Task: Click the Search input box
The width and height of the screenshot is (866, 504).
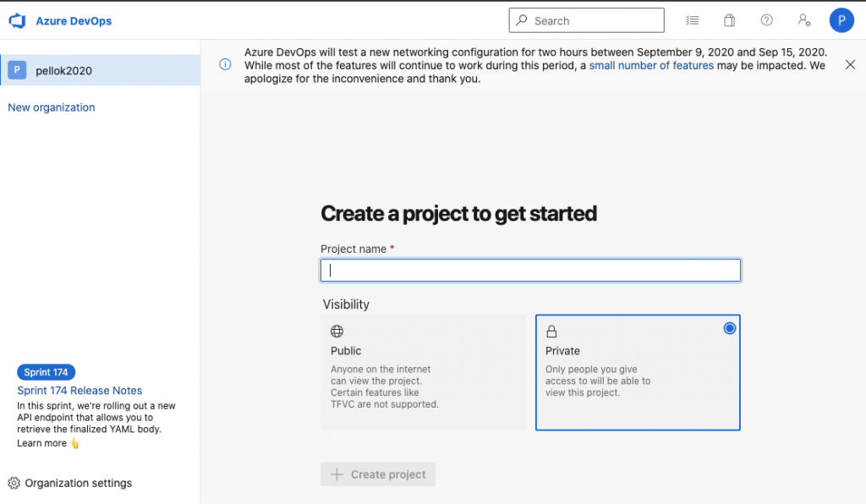Action: click(586, 20)
